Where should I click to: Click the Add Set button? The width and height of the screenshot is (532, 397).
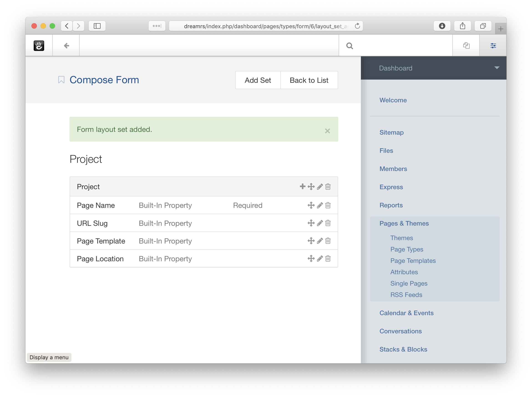[x=258, y=80]
